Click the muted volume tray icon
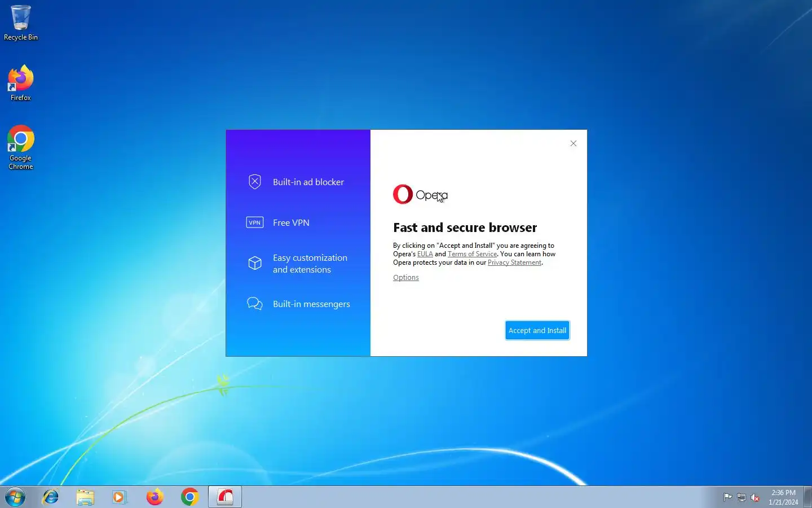Screen dimensions: 812x508 point(755,497)
